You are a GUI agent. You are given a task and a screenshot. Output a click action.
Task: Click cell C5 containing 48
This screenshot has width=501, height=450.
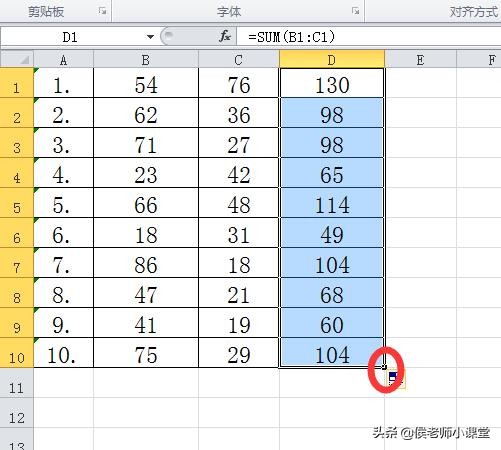pyautogui.click(x=239, y=203)
